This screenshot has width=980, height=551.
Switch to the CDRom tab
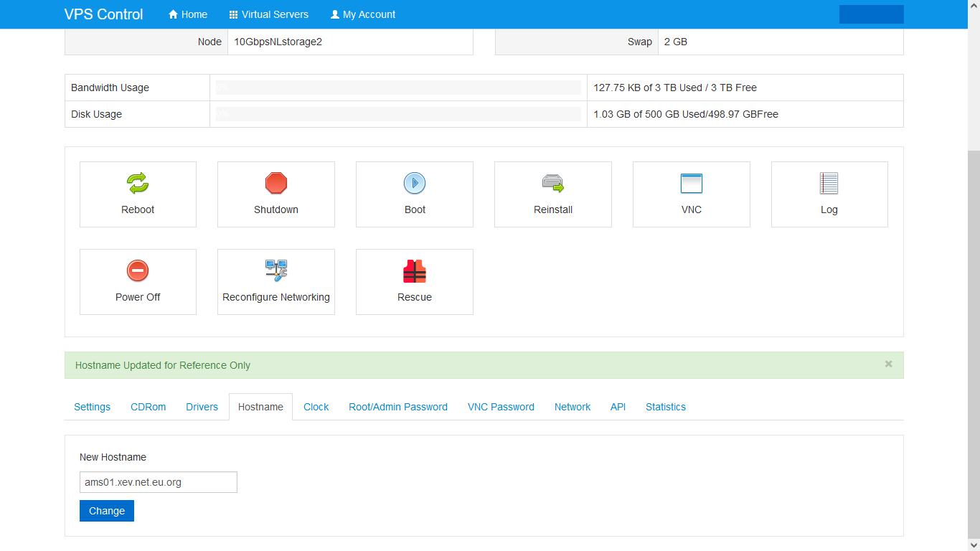(x=149, y=407)
